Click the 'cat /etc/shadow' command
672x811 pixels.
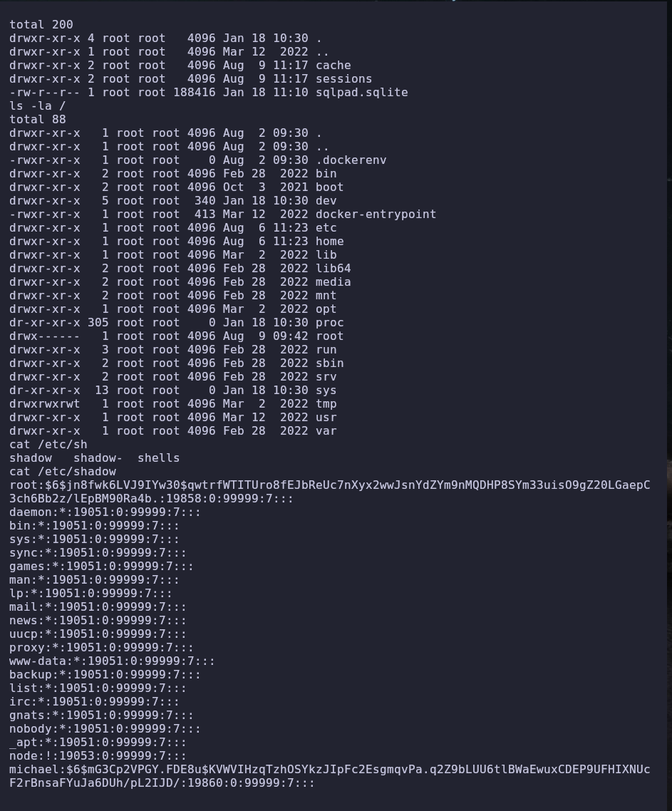point(63,472)
